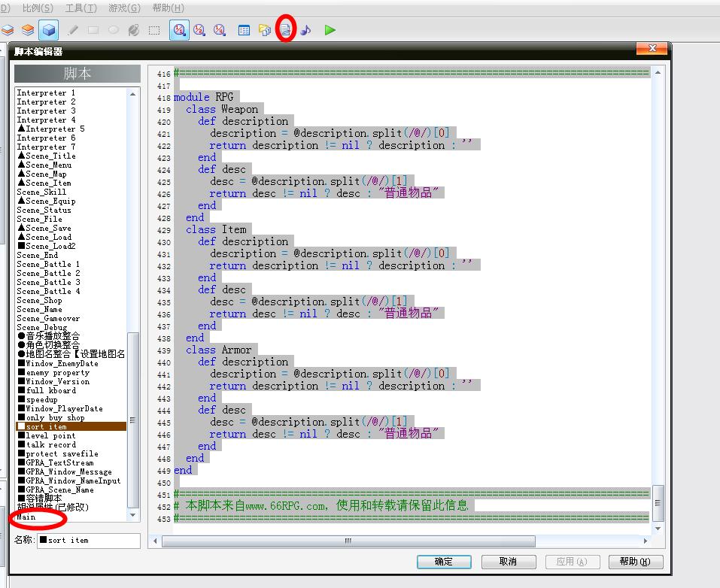Set map zoom to 1:4 scale
This screenshot has width=720, height=588.
click(x=220, y=30)
